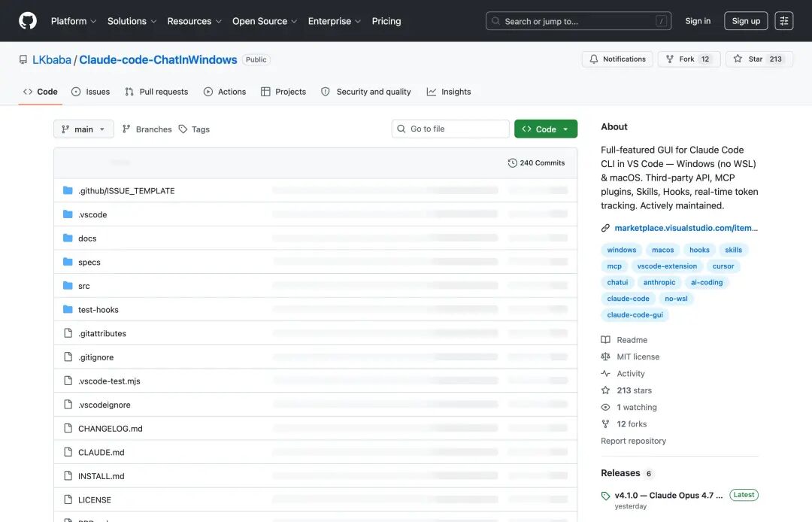Image resolution: width=812 pixels, height=522 pixels.
Task: Expand the Platform menu
Action: pos(74,21)
